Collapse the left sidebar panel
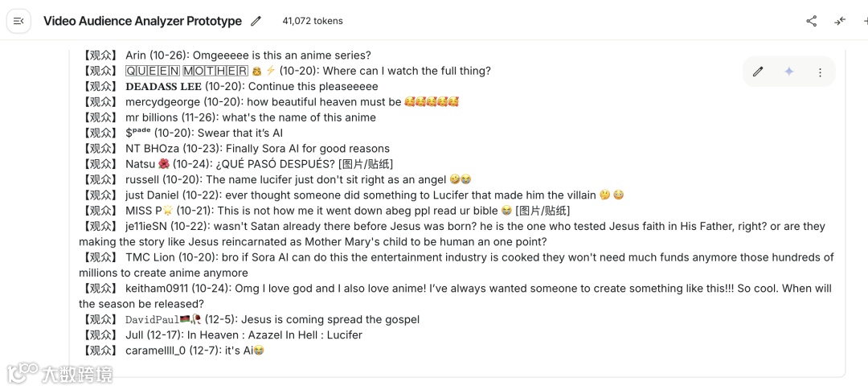 (18, 21)
